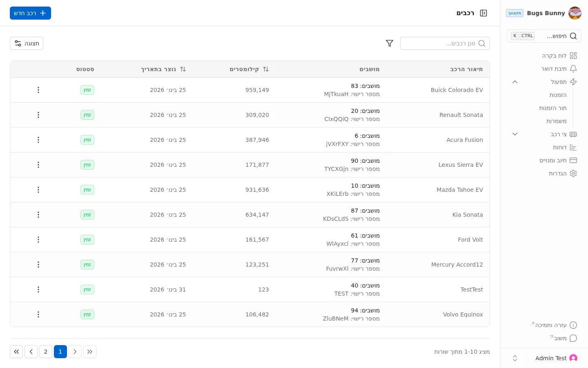Open תור הזמנות in the sidebar
The width and height of the screenshot is (588, 368).
tap(553, 108)
